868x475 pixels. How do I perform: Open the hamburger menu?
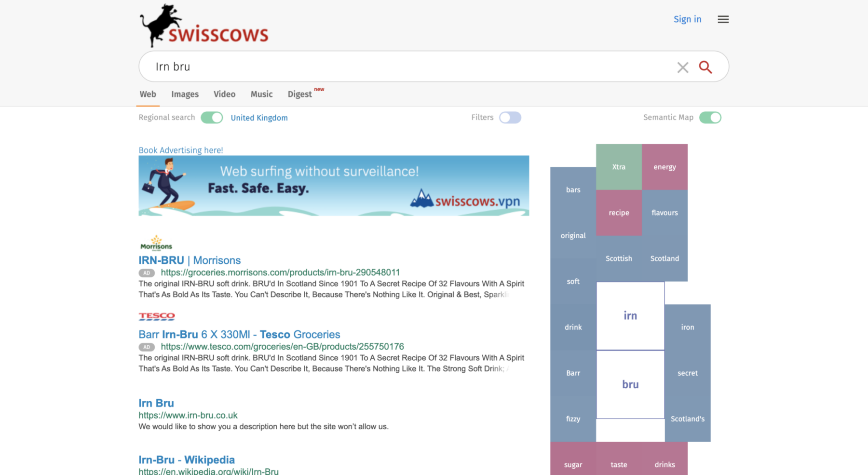[723, 19]
